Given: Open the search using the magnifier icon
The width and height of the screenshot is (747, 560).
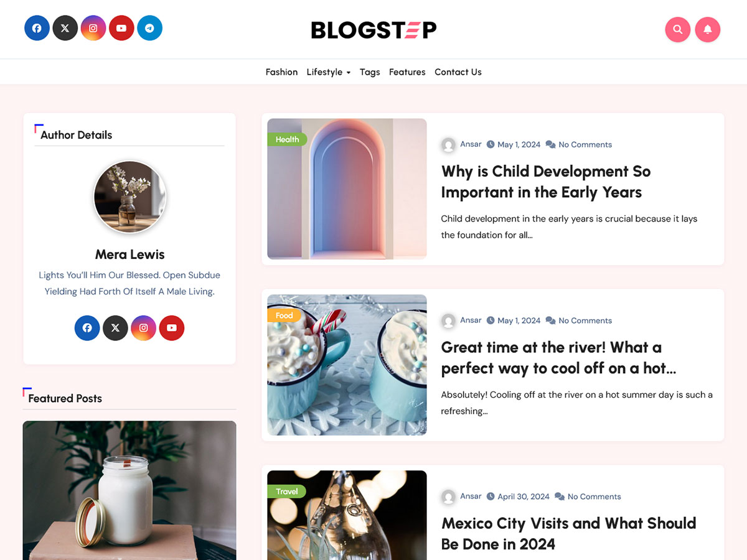Looking at the screenshot, I should 678,29.
